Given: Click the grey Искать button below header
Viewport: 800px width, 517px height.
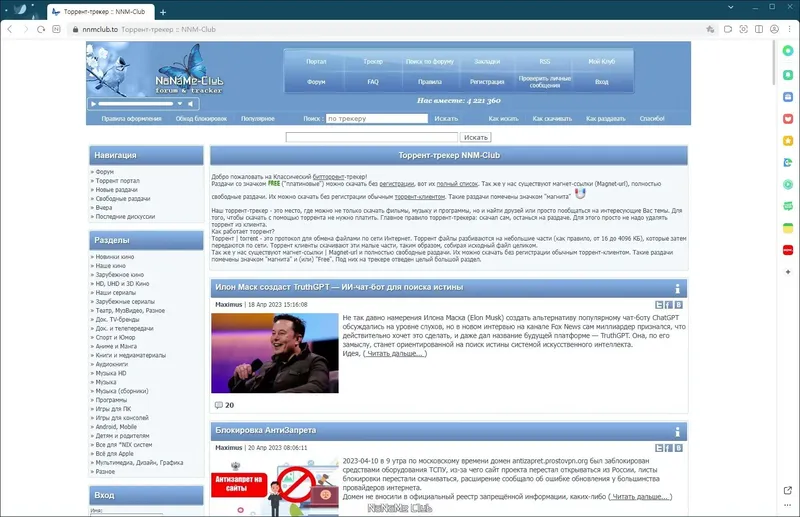Looking at the screenshot, I should 476,137.
